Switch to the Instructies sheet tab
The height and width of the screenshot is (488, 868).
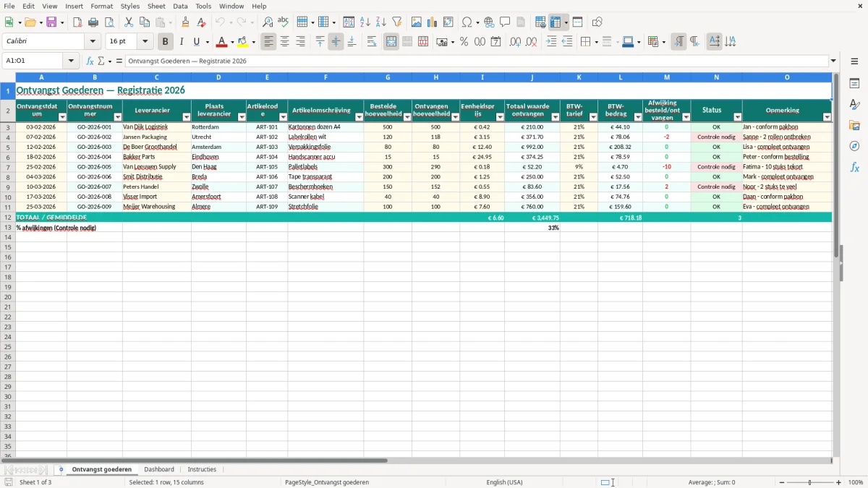[x=202, y=469]
